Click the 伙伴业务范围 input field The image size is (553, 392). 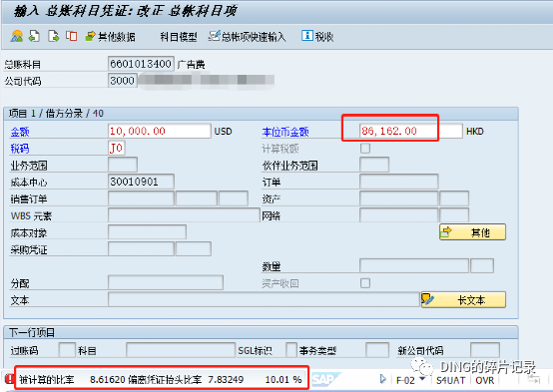(x=374, y=165)
